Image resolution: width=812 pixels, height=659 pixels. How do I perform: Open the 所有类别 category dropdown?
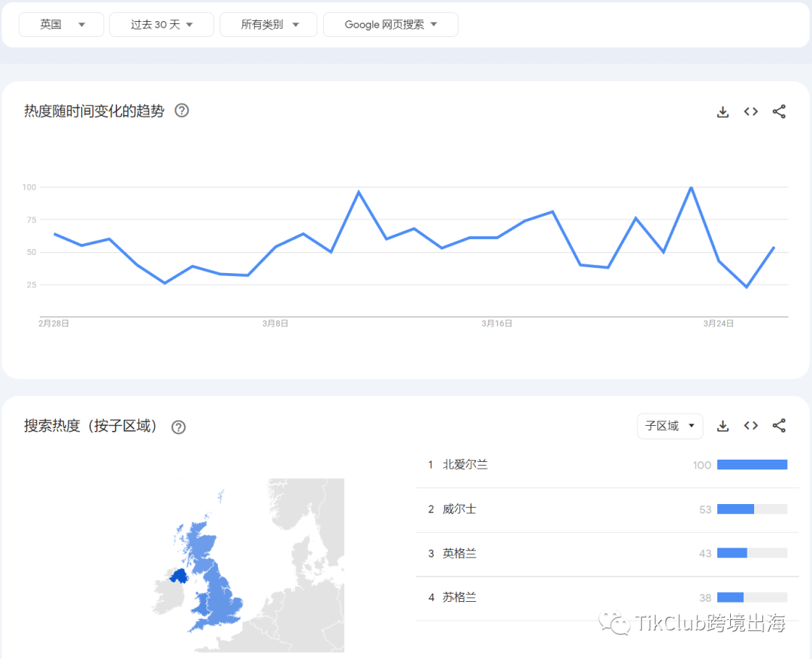click(x=268, y=24)
